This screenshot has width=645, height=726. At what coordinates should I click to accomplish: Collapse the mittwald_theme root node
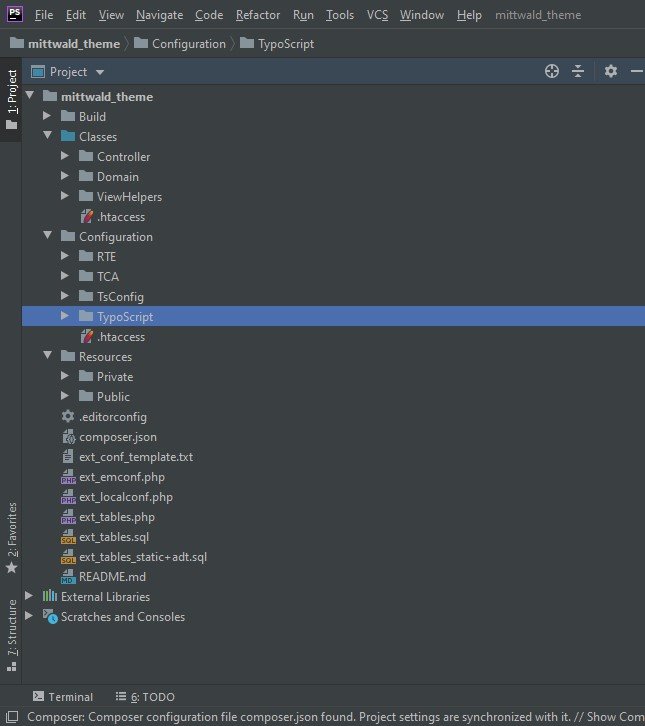(30, 96)
